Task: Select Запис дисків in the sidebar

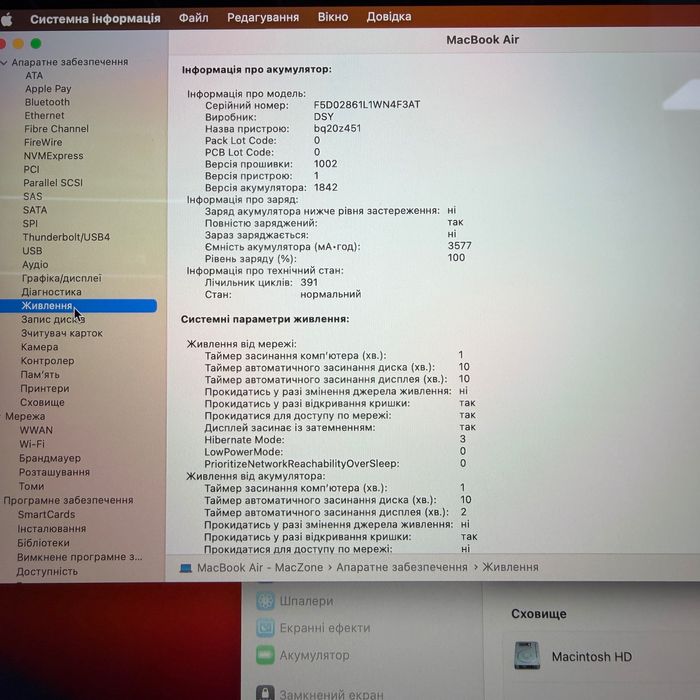Action: click(x=53, y=320)
